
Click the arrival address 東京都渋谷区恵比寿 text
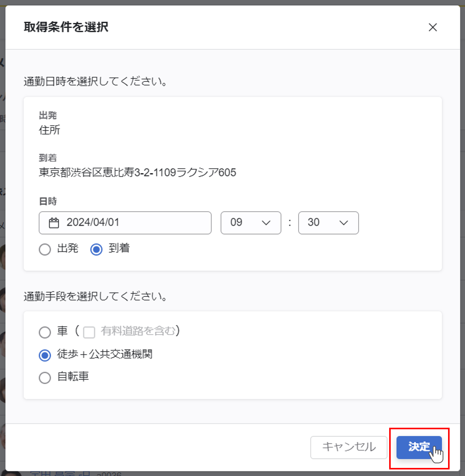click(137, 173)
